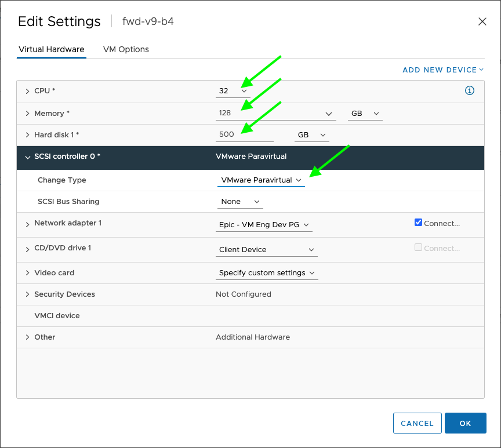Viewport: 501px width, 448px height.
Task: Uncheck Network adapter 1 Connect checkbox
Action: [x=419, y=223]
